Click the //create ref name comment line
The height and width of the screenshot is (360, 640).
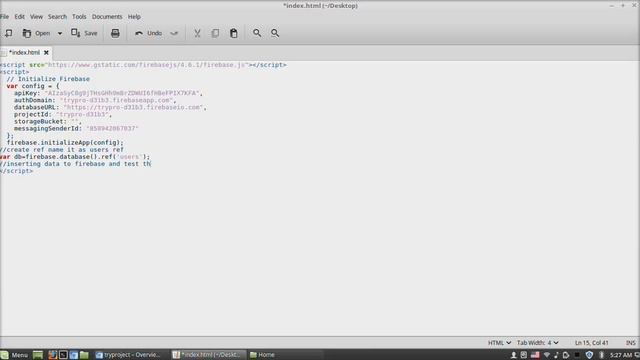(x=62, y=150)
